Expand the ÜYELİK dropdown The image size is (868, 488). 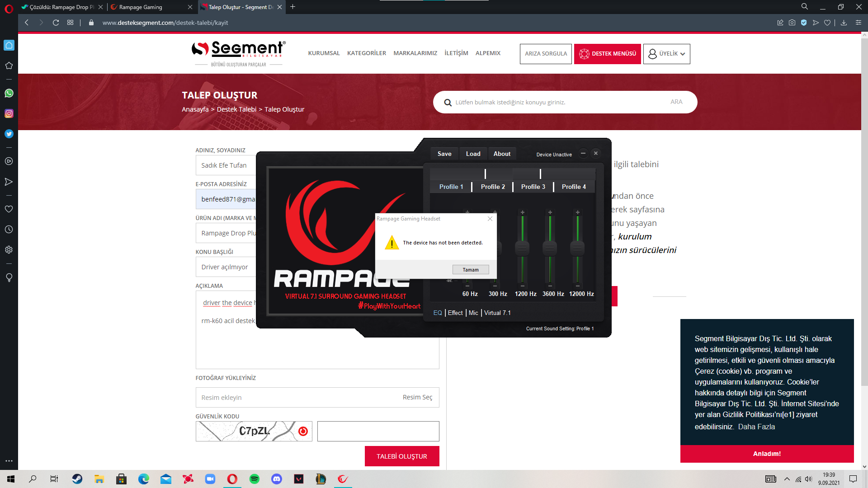pyautogui.click(x=666, y=54)
